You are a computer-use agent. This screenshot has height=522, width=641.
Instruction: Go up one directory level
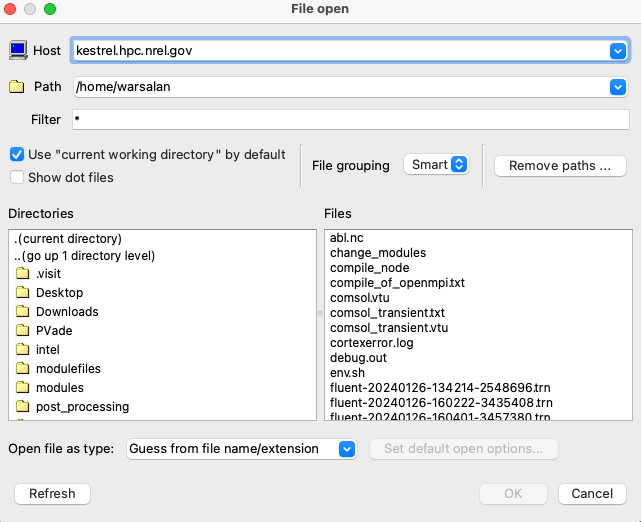[85, 256]
